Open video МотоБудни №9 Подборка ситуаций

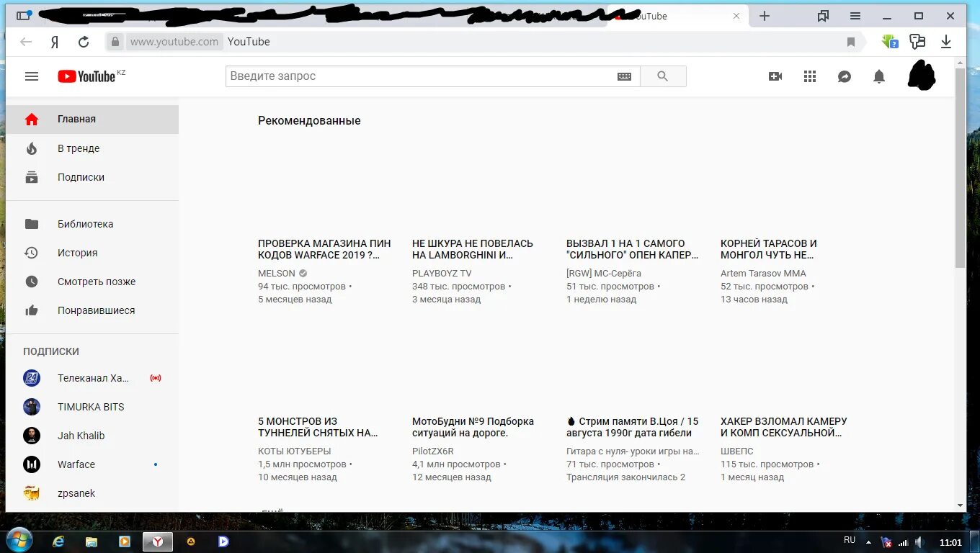pyautogui.click(x=473, y=427)
